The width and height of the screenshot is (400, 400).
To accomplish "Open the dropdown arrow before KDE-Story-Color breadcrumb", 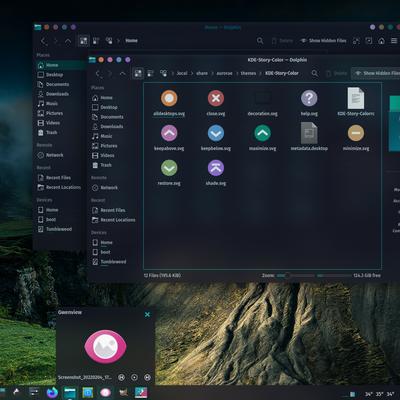I will [x=261, y=73].
